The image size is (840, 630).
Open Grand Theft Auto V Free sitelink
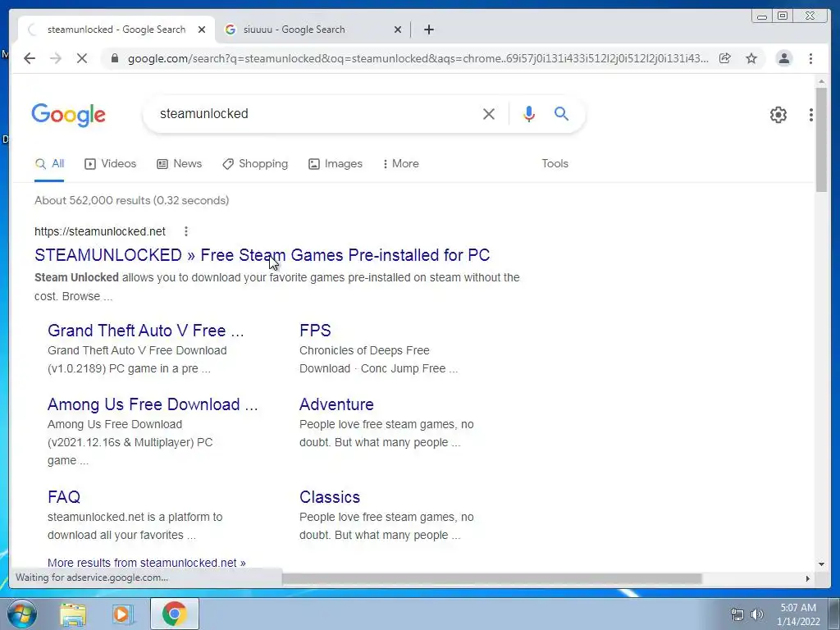(x=146, y=331)
